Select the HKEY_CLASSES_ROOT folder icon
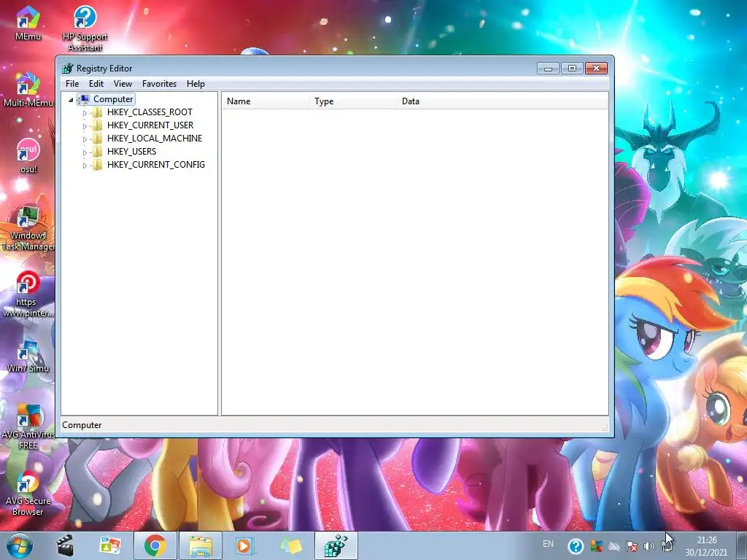Screen dimensions: 747x560 97,112
